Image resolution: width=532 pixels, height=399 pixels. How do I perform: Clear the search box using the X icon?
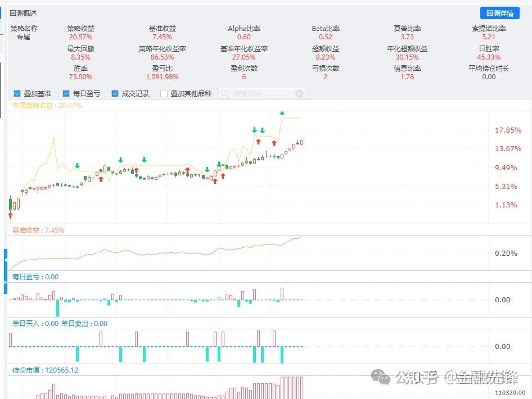[298, 93]
